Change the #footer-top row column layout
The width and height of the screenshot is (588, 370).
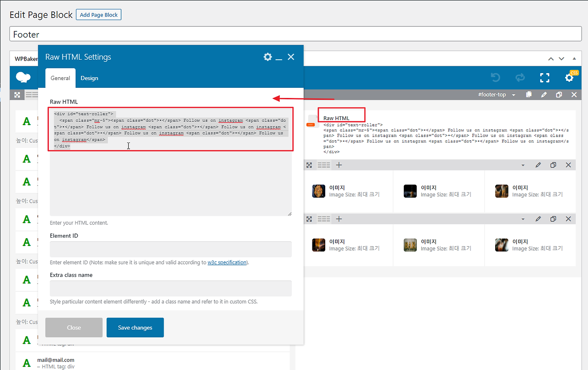[32, 95]
